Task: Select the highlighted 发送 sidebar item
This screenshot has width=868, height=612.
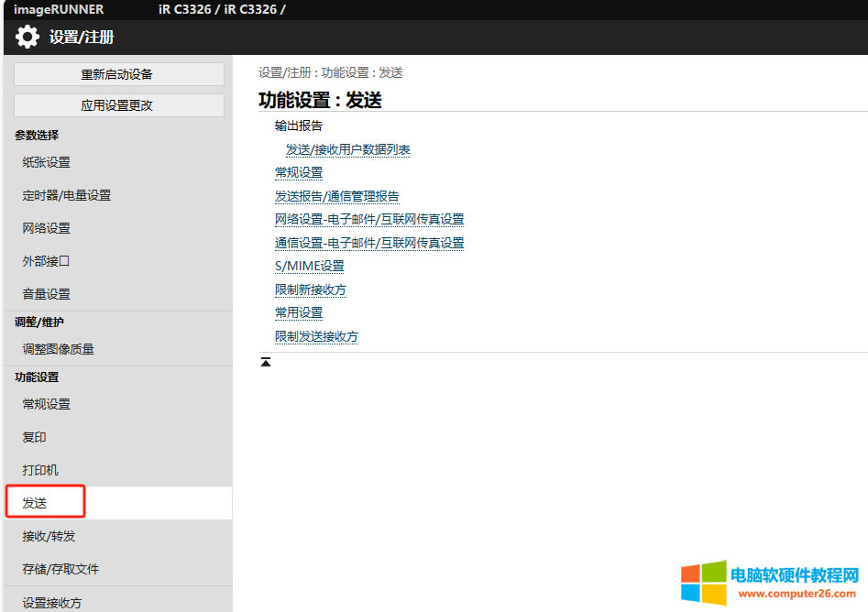Action: pyautogui.click(x=35, y=503)
